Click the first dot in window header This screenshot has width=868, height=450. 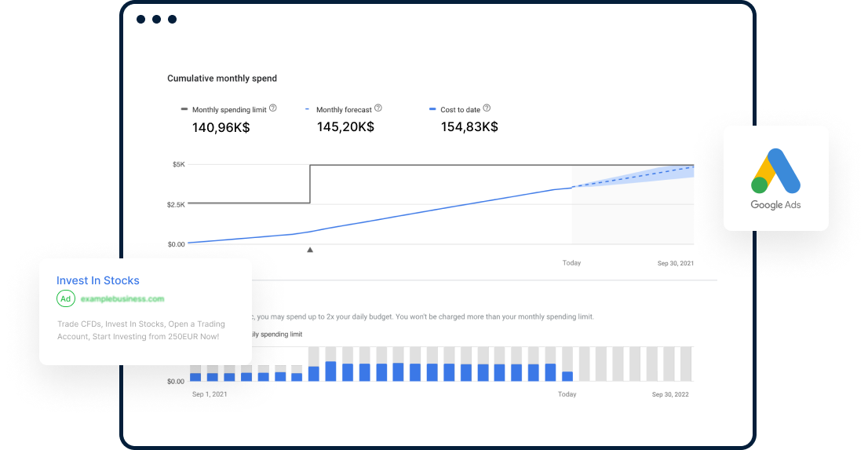(x=140, y=19)
